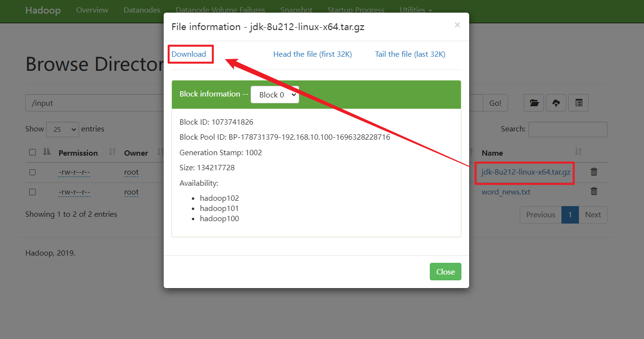Viewport: 644px width, 339px height.
Task: Click hadoop100 in availability list
Action: (x=220, y=218)
